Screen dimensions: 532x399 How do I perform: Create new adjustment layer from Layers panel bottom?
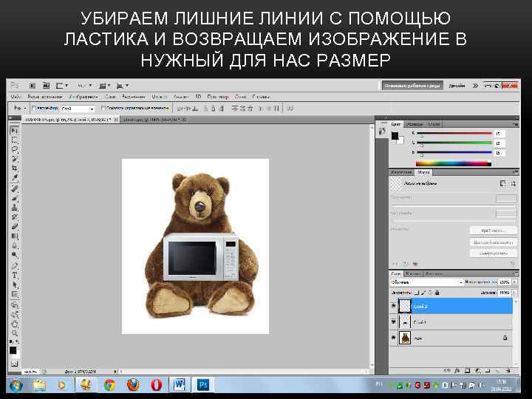pos(477,371)
